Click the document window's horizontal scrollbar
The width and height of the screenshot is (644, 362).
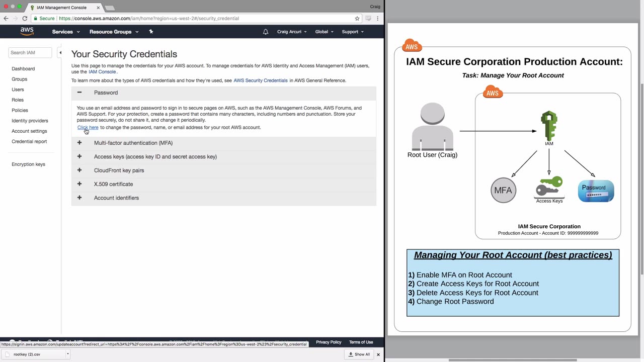[512, 360]
